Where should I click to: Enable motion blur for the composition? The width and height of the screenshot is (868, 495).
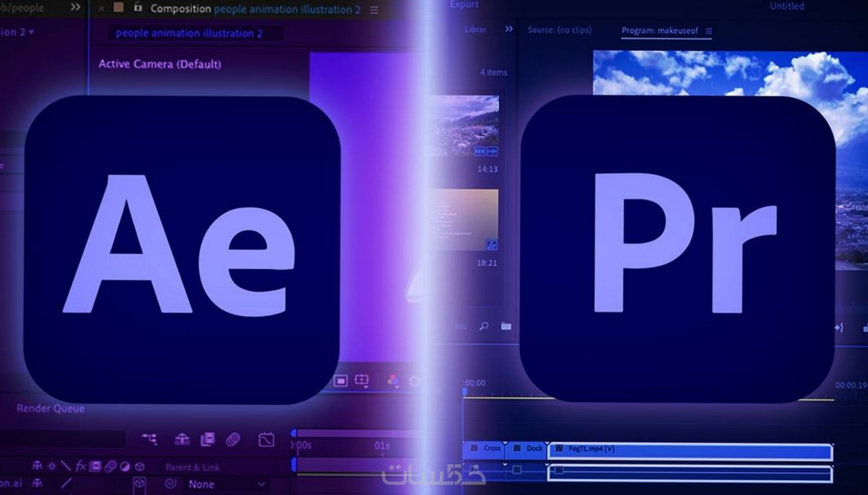(x=233, y=439)
